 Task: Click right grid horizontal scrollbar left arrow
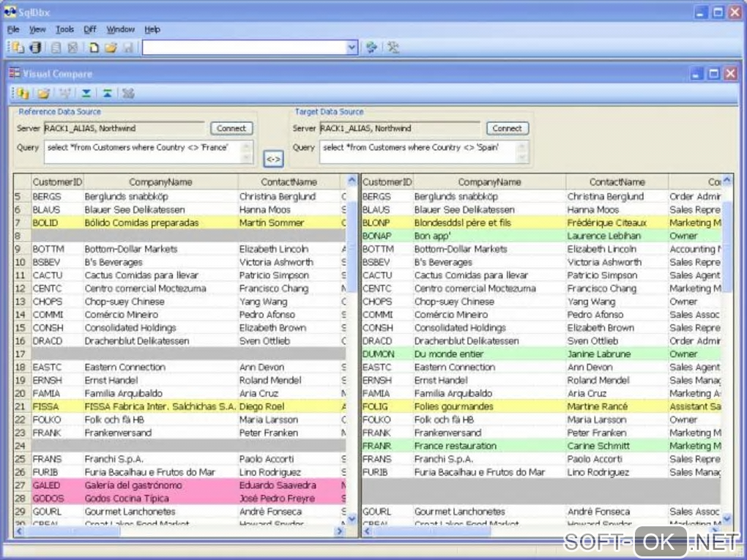[x=368, y=531]
